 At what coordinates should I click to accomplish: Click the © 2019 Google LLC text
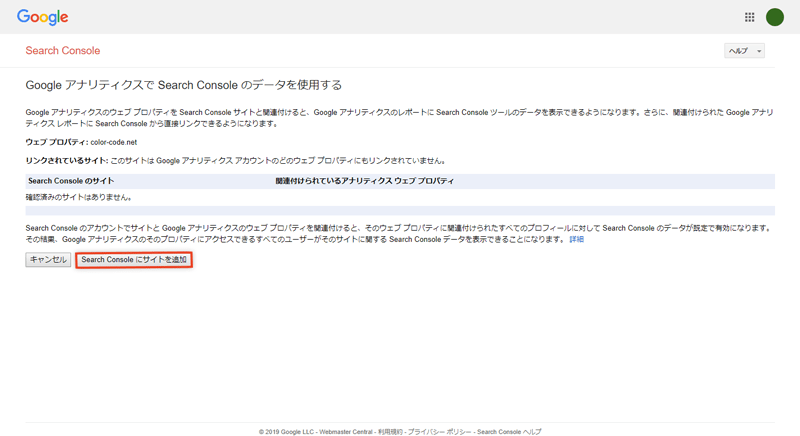286,432
